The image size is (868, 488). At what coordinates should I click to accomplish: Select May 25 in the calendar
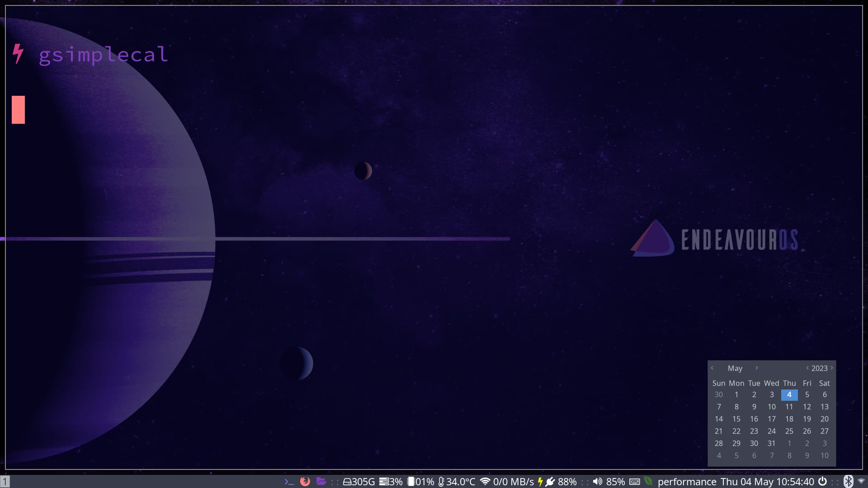[789, 431]
